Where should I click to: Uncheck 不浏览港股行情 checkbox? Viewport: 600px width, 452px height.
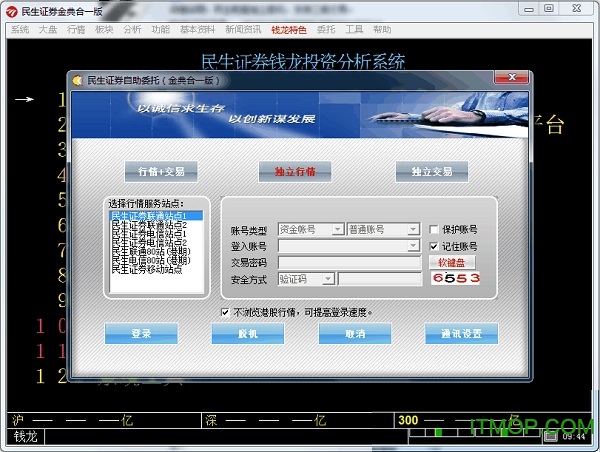225,312
